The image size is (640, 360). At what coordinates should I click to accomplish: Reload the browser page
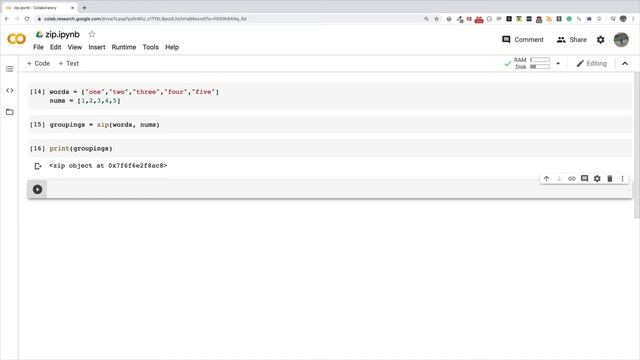(x=27, y=19)
